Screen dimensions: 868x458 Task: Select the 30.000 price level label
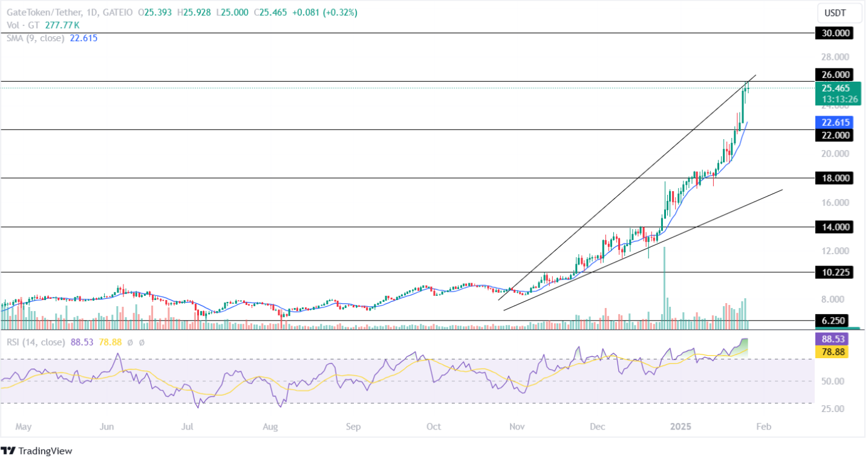834,33
